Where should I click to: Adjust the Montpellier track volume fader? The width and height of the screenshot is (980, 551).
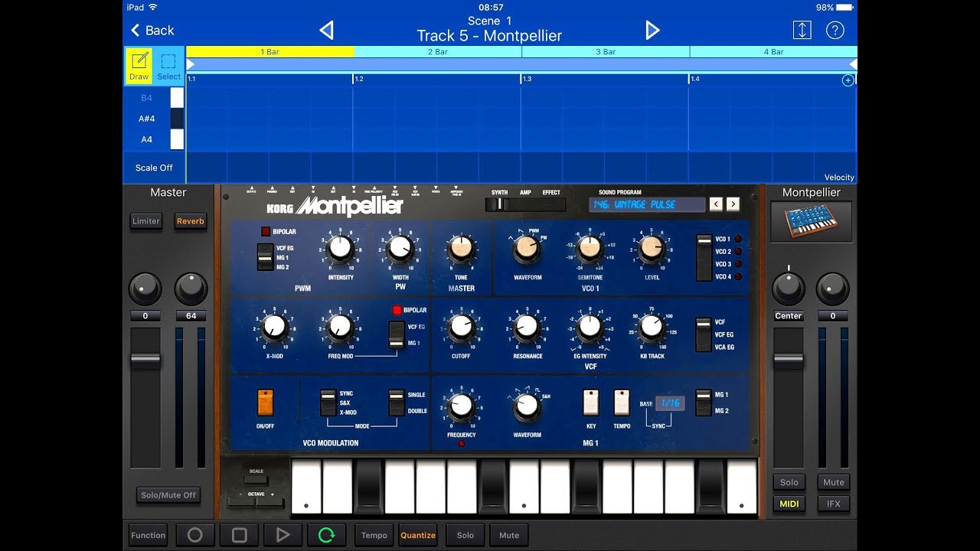(x=789, y=360)
